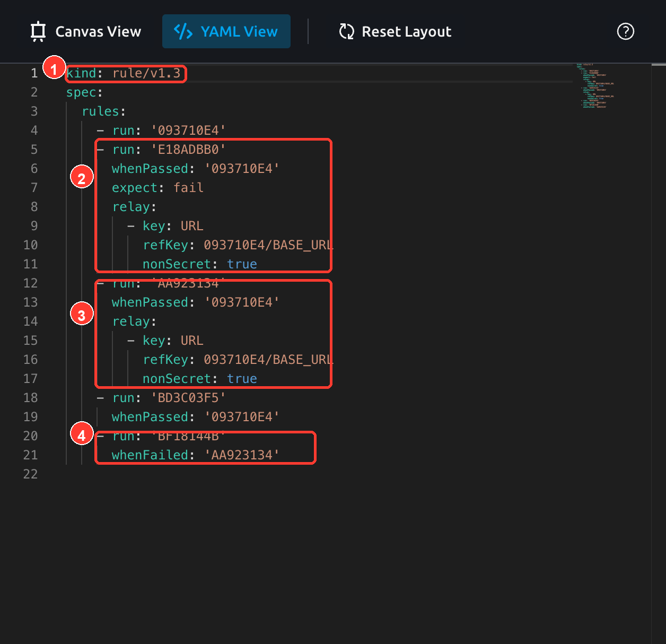Click 'nonSecret: true' on line 11
This screenshot has width=666, height=644.
click(200, 264)
